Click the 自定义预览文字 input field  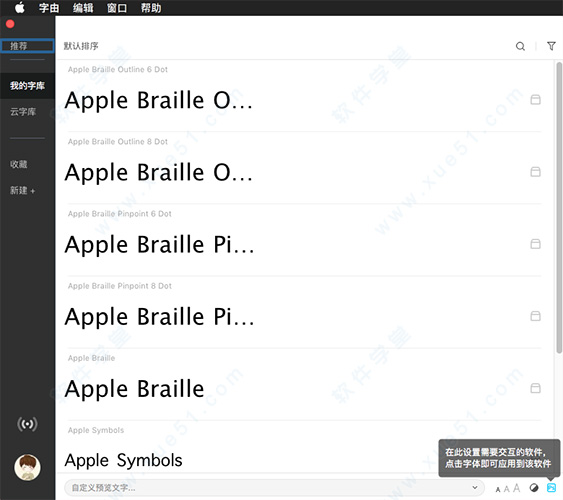pyautogui.click(x=274, y=488)
